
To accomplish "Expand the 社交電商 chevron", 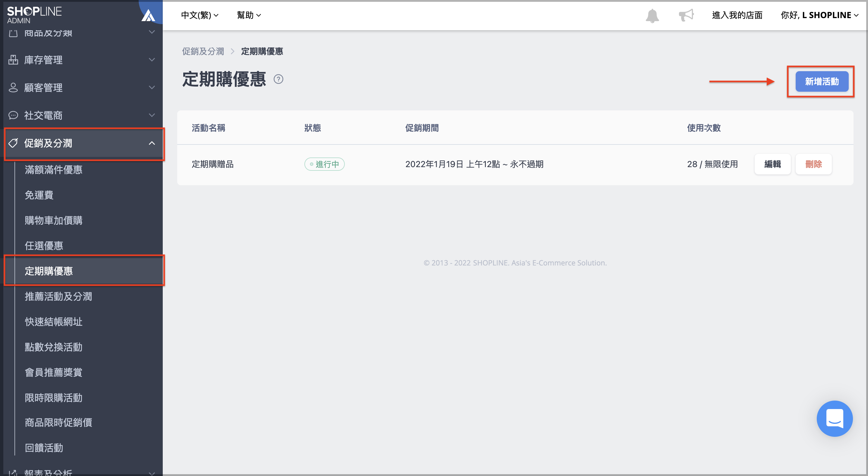I will (x=152, y=115).
